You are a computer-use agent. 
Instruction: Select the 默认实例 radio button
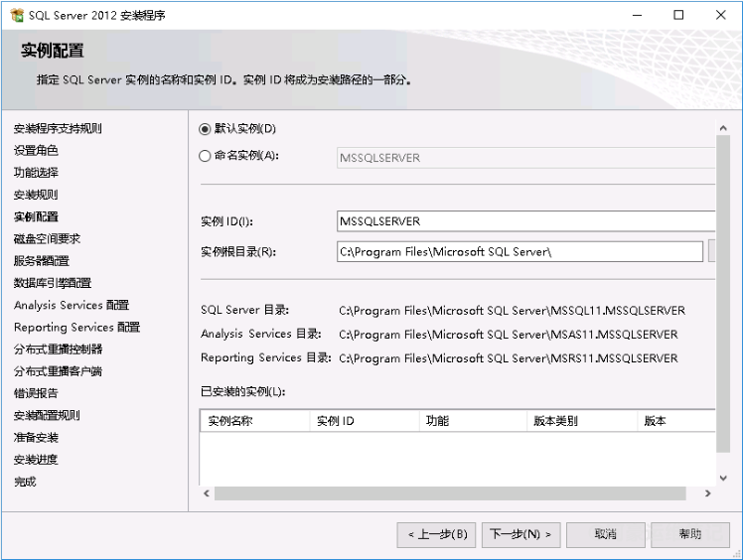206,128
